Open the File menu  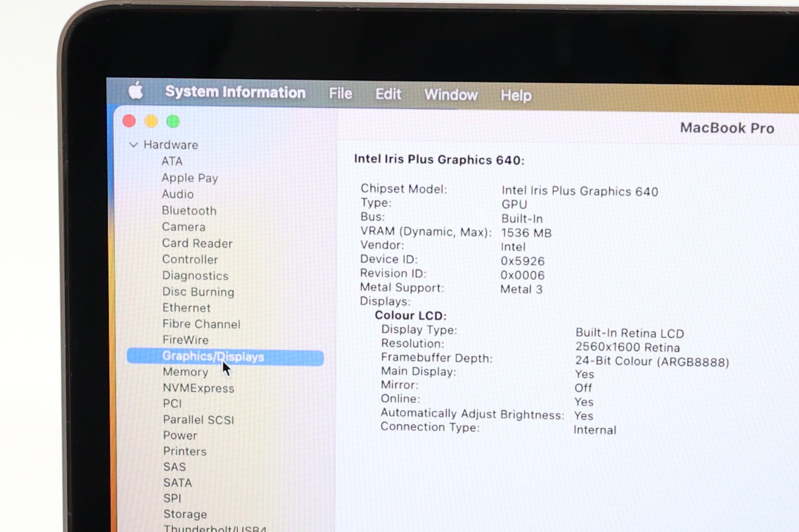coord(340,94)
